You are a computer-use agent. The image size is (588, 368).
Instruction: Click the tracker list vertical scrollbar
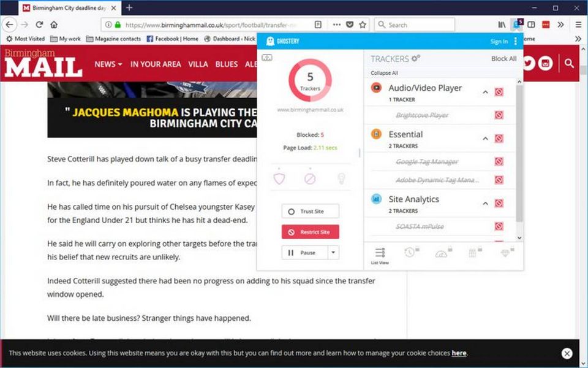[520, 153]
